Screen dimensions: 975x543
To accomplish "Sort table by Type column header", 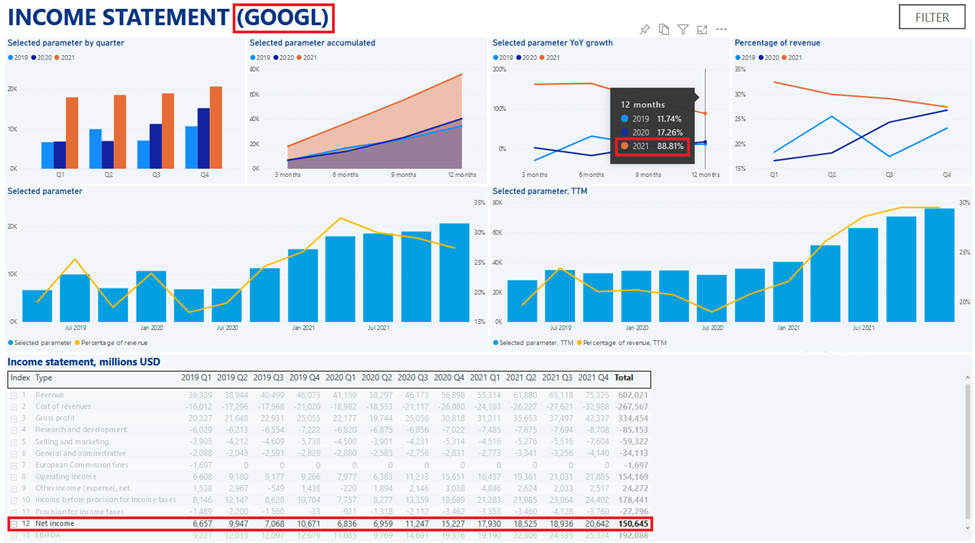I will tap(44, 379).
